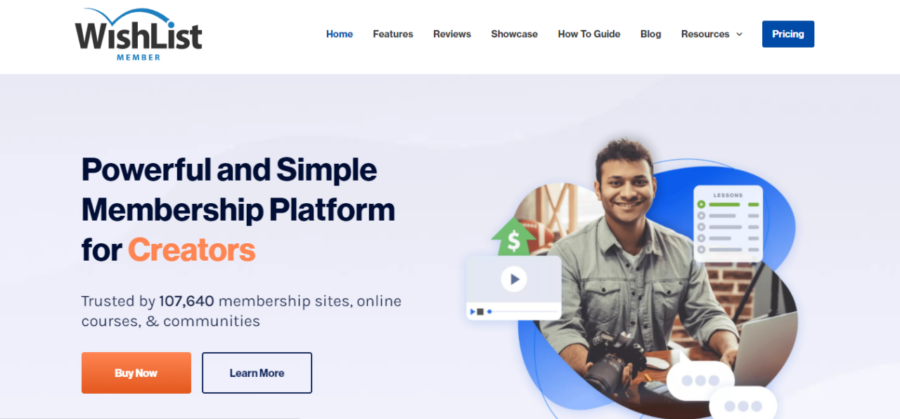Click the second gray lesson play icon

701,227
